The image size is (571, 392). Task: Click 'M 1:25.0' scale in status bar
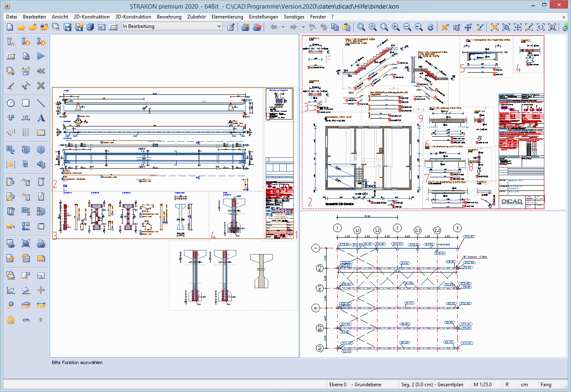[483, 385]
